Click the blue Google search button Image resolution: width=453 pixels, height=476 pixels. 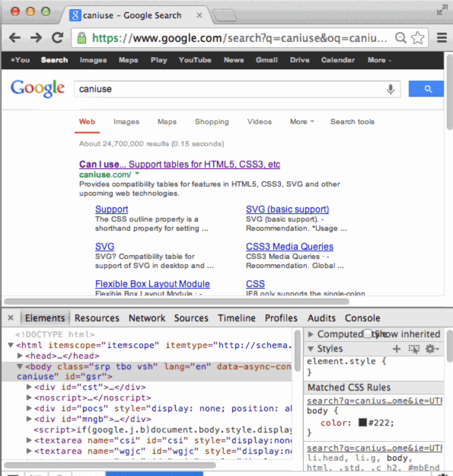(x=426, y=88)
